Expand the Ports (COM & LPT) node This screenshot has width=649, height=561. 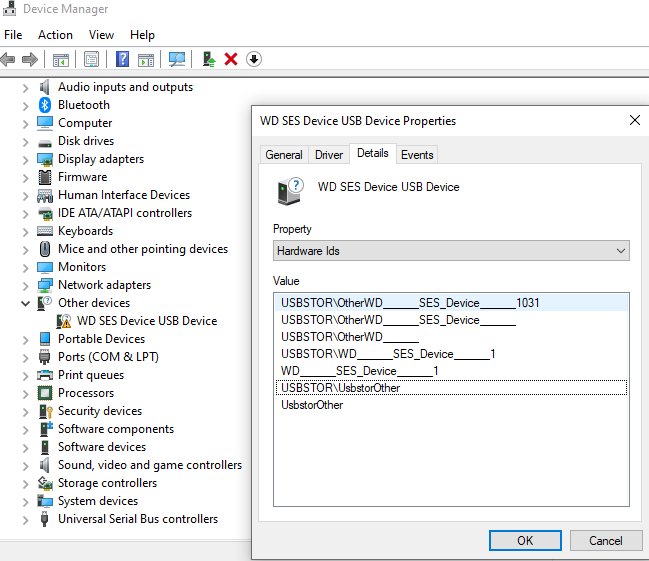click(x=26, y=358)
